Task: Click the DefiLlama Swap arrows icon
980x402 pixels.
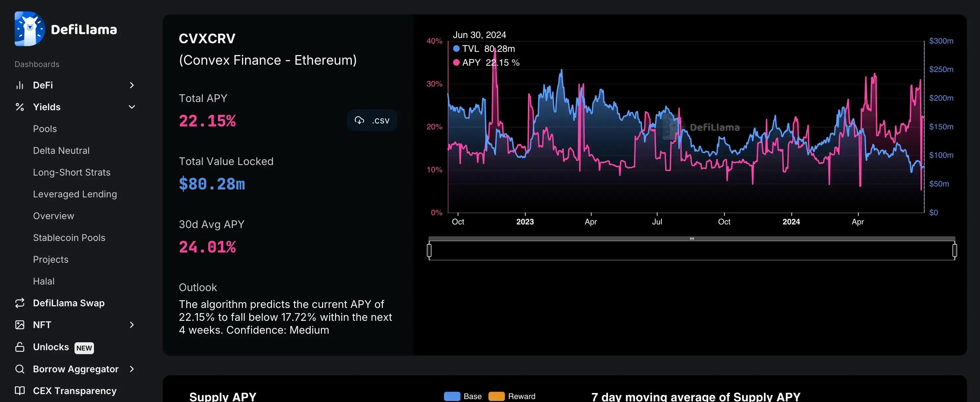Action: pyautogui.click(x=20, y=303)
